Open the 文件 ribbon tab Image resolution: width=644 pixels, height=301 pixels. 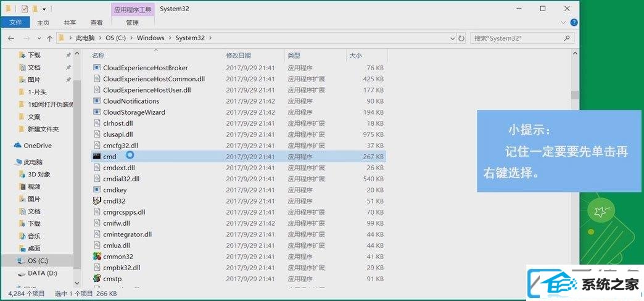15,23
